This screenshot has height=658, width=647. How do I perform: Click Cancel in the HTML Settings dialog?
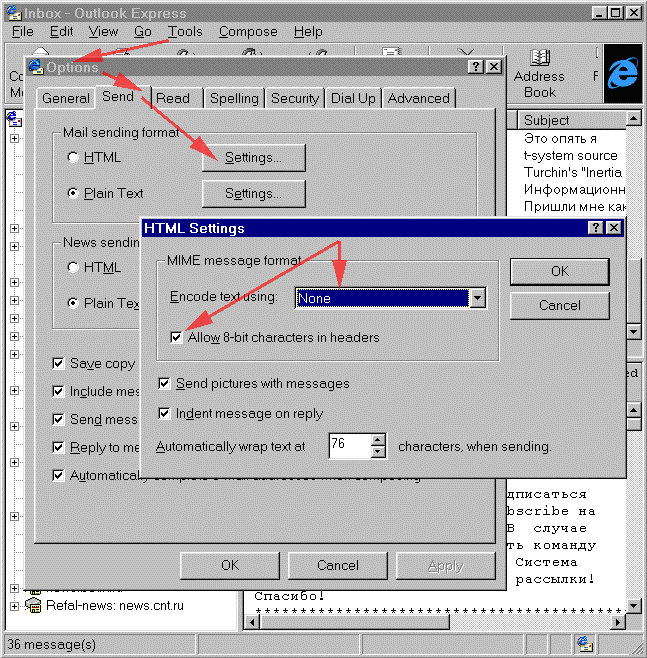click(560, 306)
